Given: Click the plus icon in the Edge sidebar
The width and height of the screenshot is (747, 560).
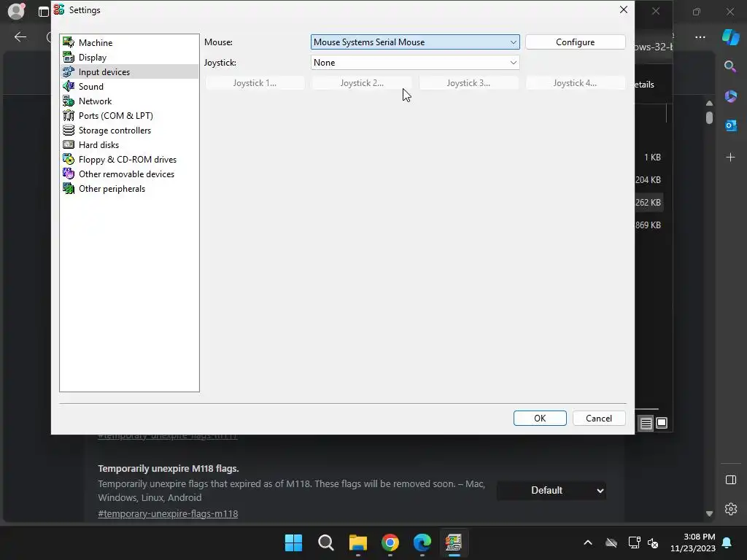Looking at the screenshot, I should [x=730, y=157].
